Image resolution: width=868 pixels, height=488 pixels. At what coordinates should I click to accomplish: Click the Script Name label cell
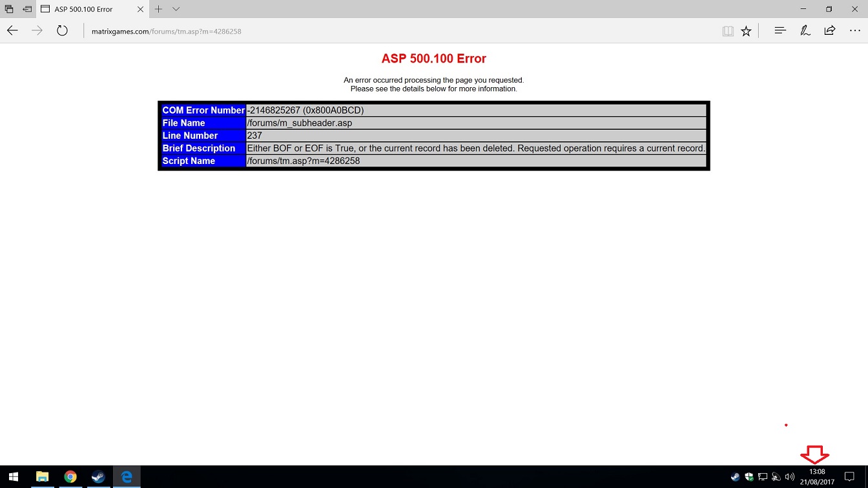pos(203,161)
